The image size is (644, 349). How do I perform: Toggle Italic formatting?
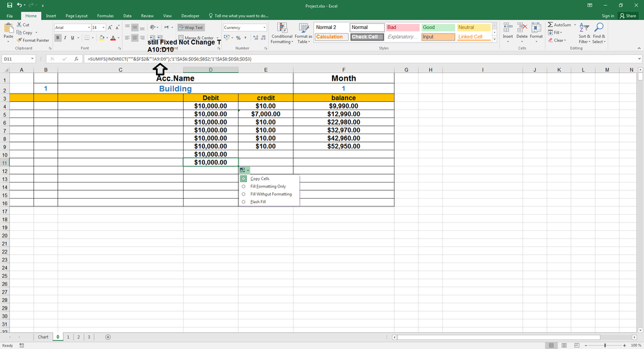coord(65,38)
